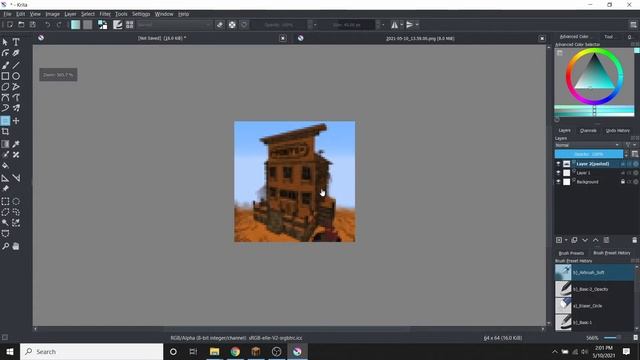Add a new paint layer button
The image size is (640, 360).
pos(559,240)
